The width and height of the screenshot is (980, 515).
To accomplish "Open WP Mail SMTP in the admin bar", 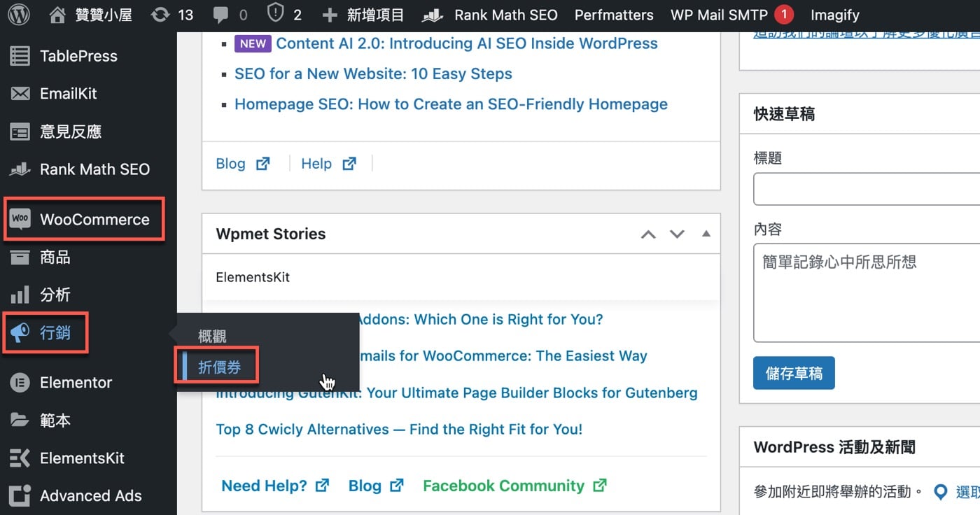I will pos(719,15).
